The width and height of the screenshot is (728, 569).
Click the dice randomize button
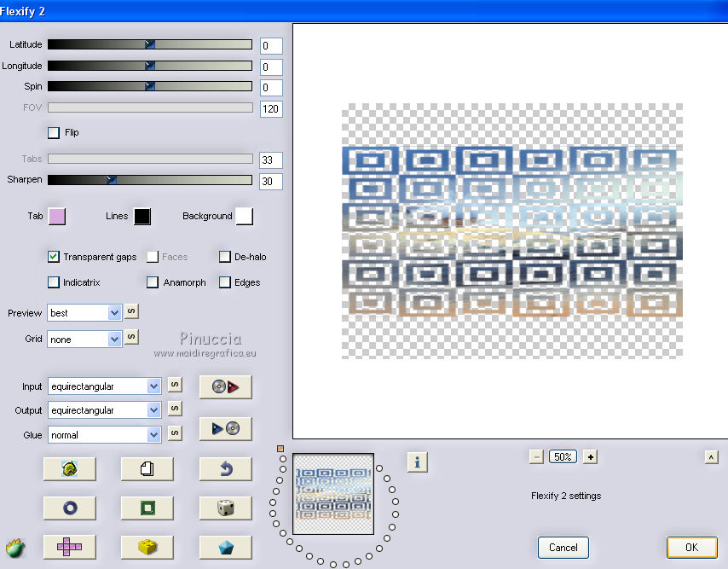click(226, 508)
